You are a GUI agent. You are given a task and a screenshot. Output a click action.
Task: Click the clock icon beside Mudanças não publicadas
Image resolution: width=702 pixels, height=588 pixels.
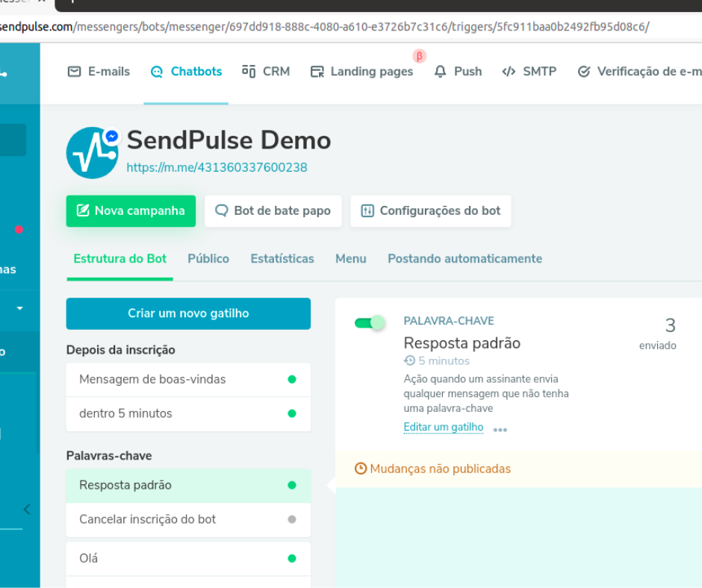361,469
